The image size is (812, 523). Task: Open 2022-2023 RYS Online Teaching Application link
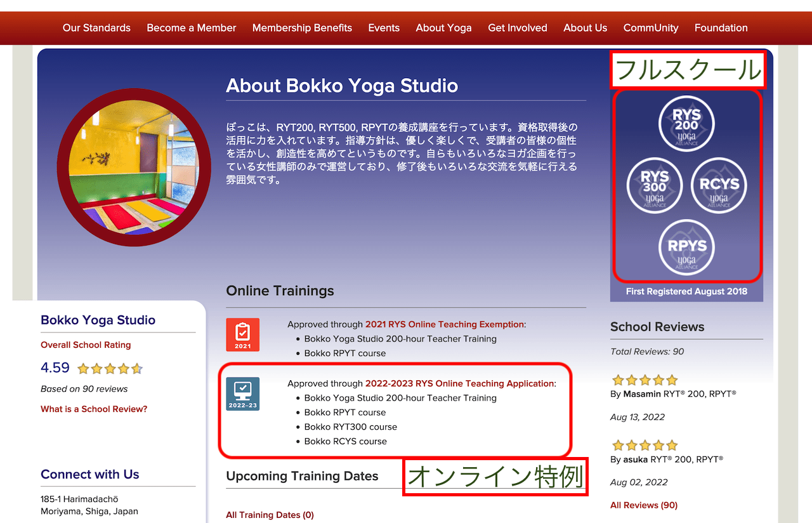pos(459,383)
